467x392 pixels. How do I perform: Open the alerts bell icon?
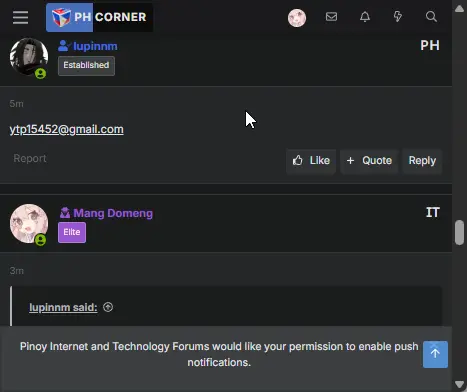tap(365, 17)
